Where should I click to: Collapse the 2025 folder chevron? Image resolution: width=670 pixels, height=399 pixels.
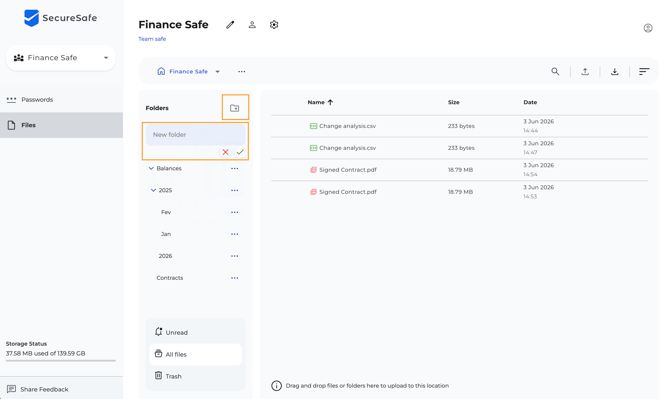pos(153,190)
